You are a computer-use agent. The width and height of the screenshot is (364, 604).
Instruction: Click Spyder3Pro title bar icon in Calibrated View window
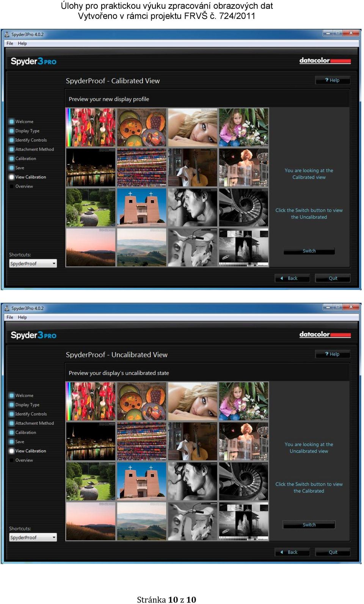(x=7, y=34)
